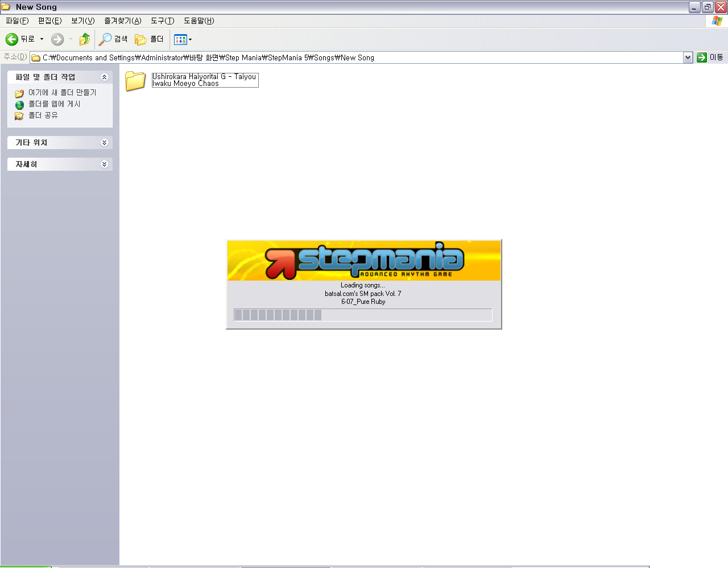The height and width of the screenshot is (568, 728).
Task: Click the 'batsal.com's SM pack Vol. 7' text
Action: point(363,294)
